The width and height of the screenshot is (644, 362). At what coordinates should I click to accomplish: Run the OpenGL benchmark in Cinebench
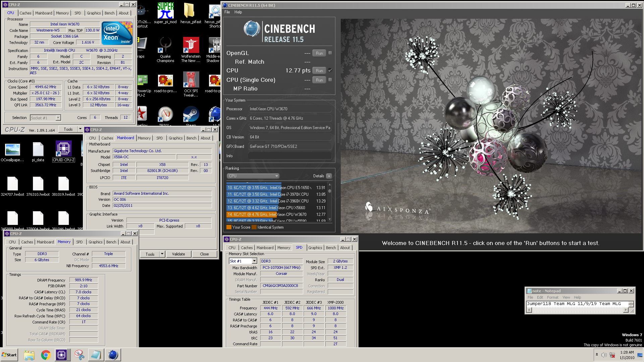click(x=319, y=53)
